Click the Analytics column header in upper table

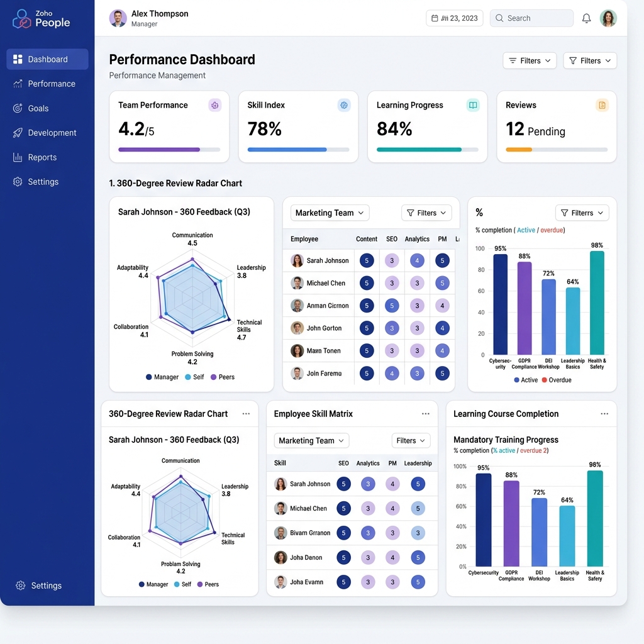(417, 239)
